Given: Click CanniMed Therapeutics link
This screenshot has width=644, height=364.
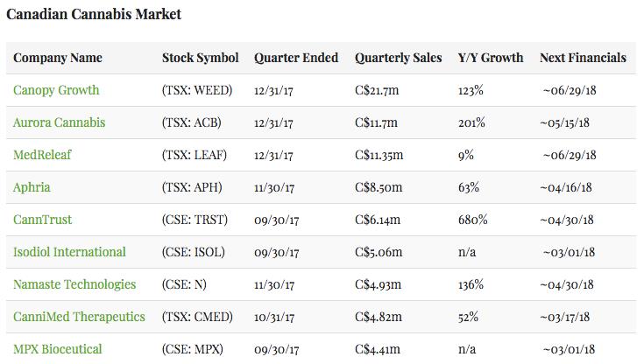Looking at the screenshot, I should coord(79,317).
